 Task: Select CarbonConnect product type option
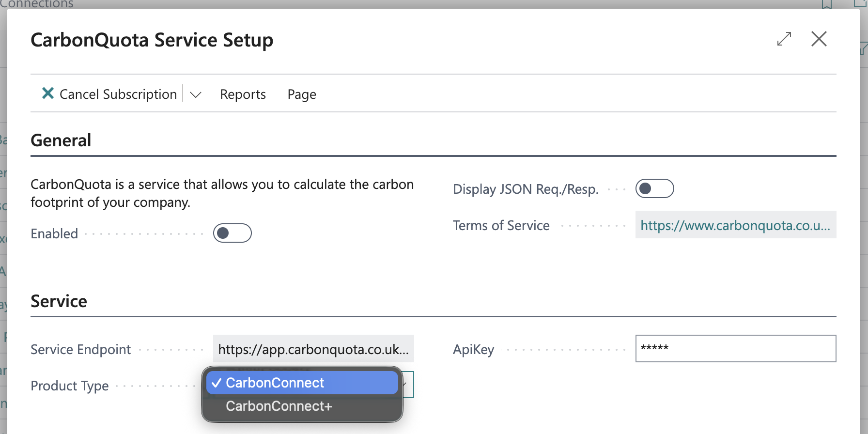[302, 383]
